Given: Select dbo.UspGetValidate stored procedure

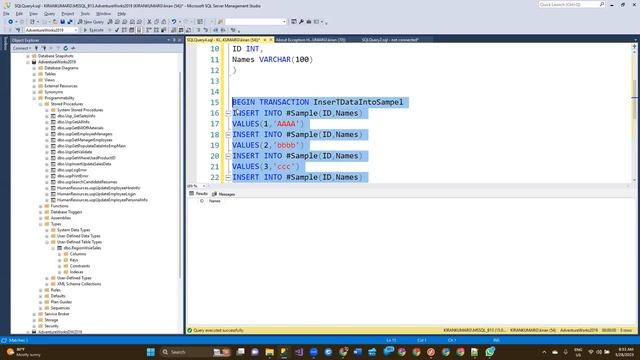Looking at the screenshot, I should click(75, 152).
